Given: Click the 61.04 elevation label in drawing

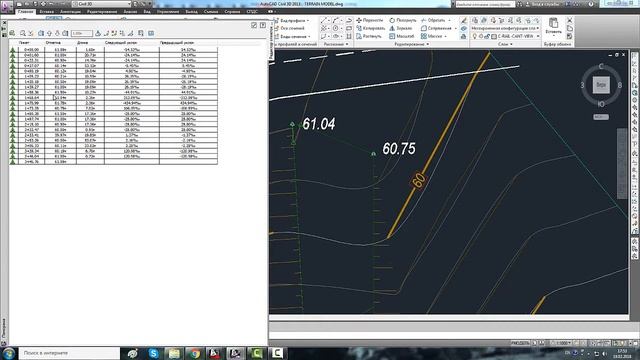Looking at the screenshot, I should pos(319,124).
